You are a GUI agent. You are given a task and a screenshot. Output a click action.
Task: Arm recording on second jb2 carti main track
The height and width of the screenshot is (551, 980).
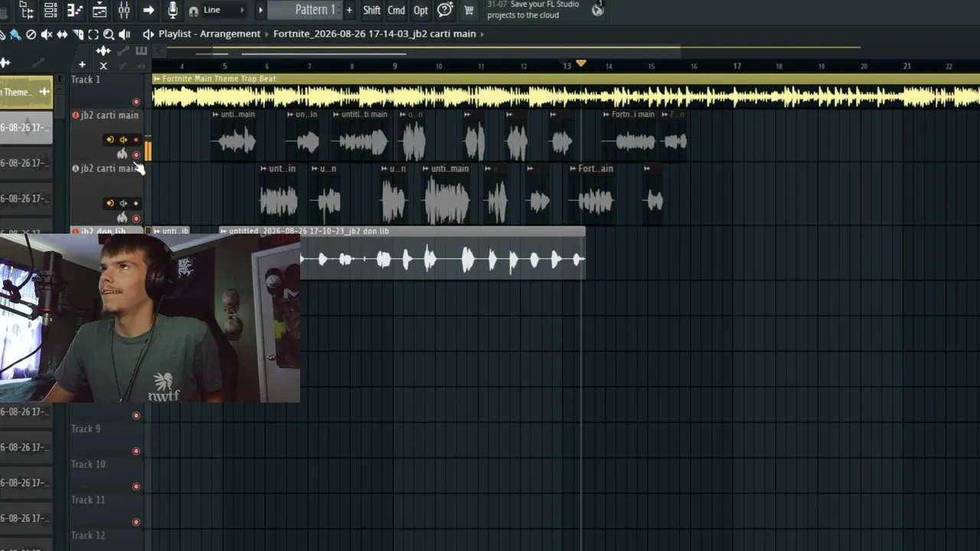[136, 204]
